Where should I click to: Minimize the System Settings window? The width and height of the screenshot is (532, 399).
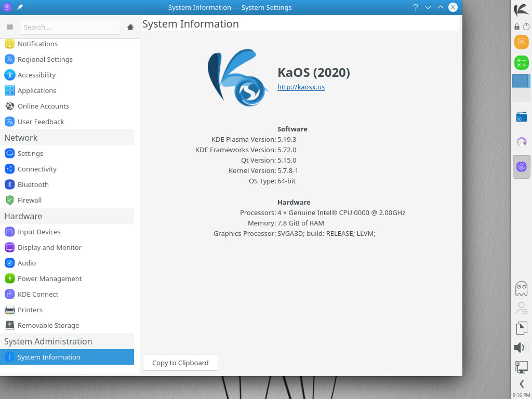(x=428, y=7)
